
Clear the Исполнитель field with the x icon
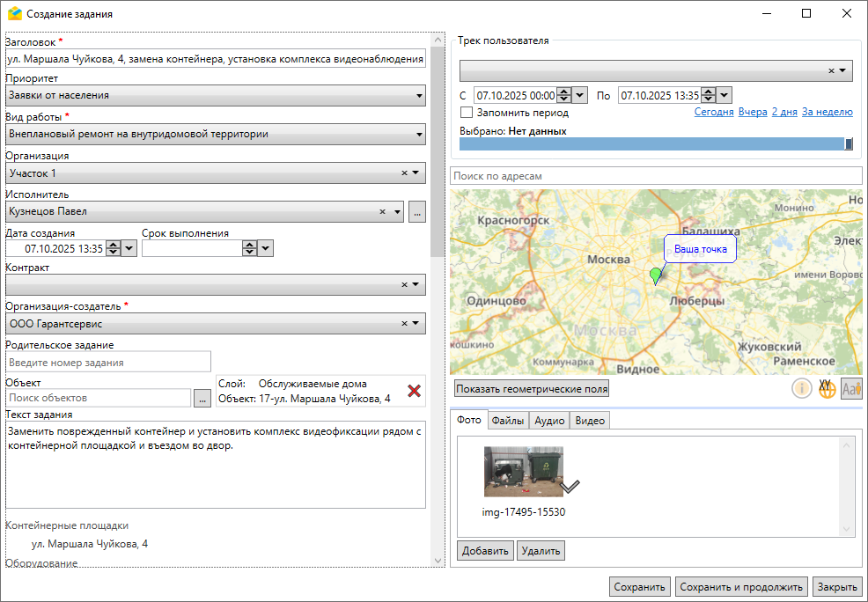click(x=383, y=211)
